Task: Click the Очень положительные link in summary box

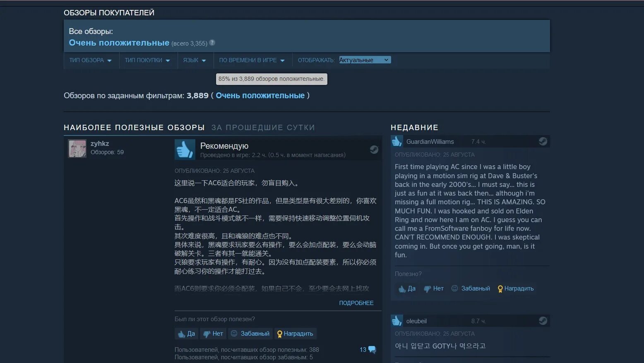Action: pyautogui.click(x=119, y=43)
